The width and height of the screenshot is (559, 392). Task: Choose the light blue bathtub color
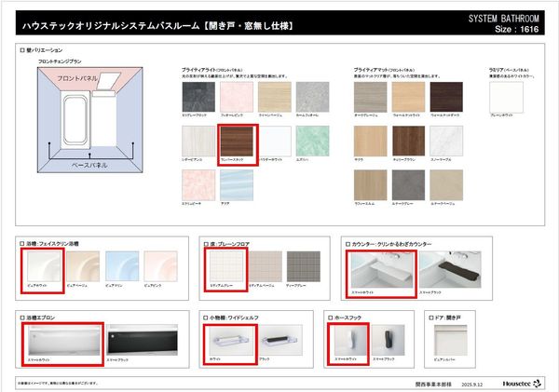pyautogui.click(x=121, y=266)
